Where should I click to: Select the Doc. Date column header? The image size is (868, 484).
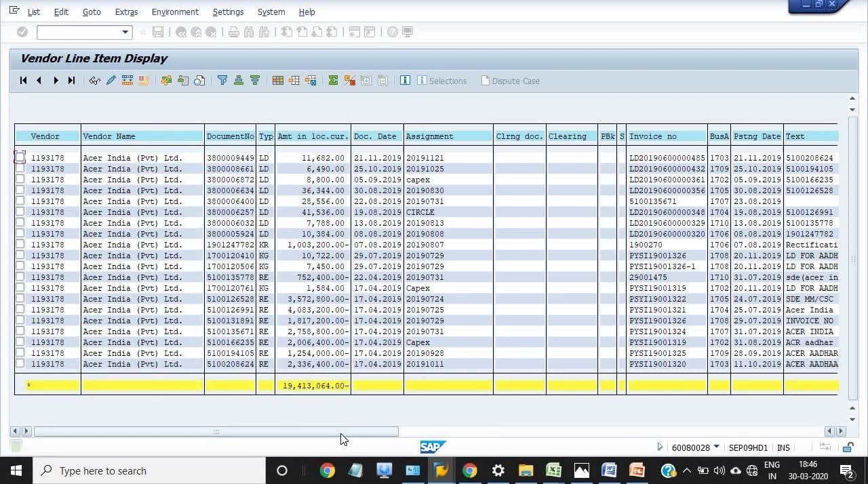(x=377, y=136)
